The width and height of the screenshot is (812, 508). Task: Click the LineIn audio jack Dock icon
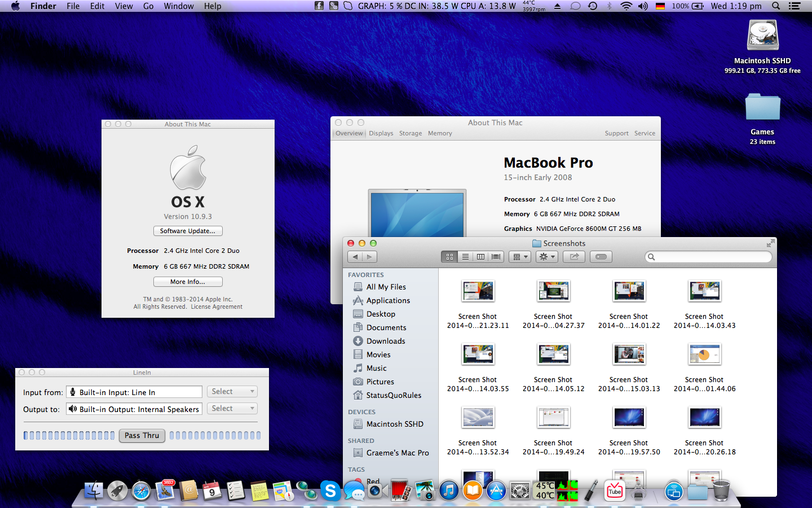(x=591, y=491)
